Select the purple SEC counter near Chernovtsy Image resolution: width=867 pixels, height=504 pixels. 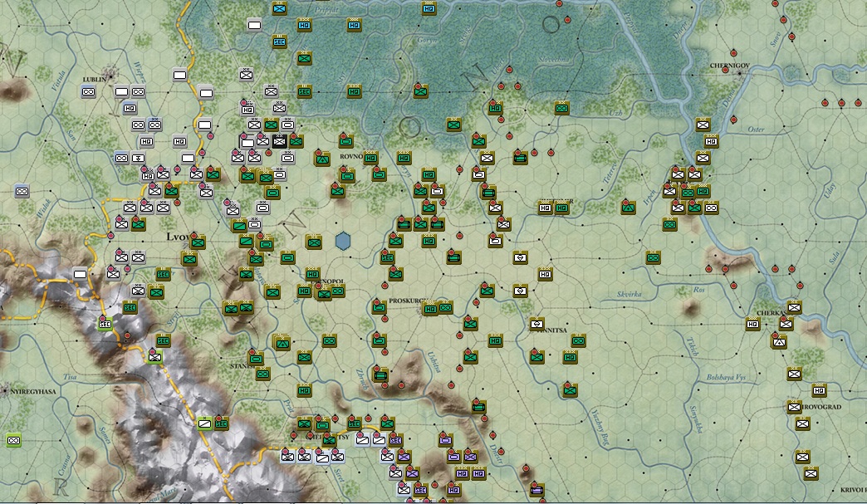tap(395, 440)
